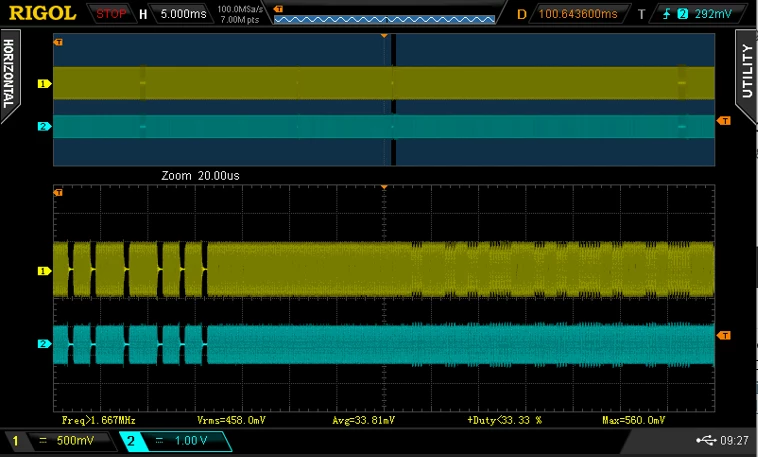Click the Max=560.0mV measurement

click(633, 420)
